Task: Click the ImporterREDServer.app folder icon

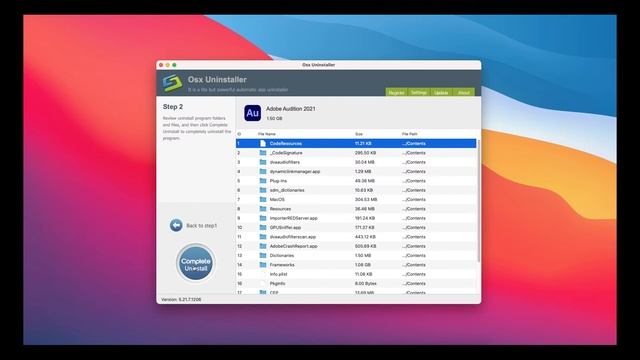Action: click(x=263, y=218)
